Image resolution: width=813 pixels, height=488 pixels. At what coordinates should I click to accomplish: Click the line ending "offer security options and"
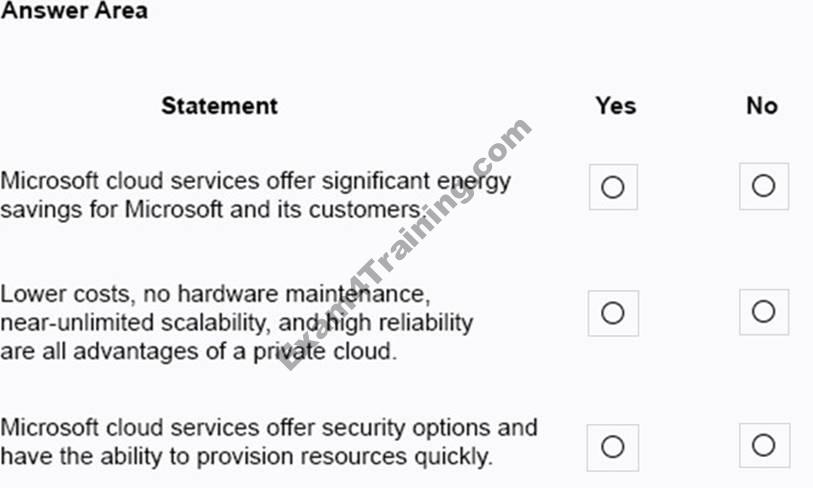268,428
